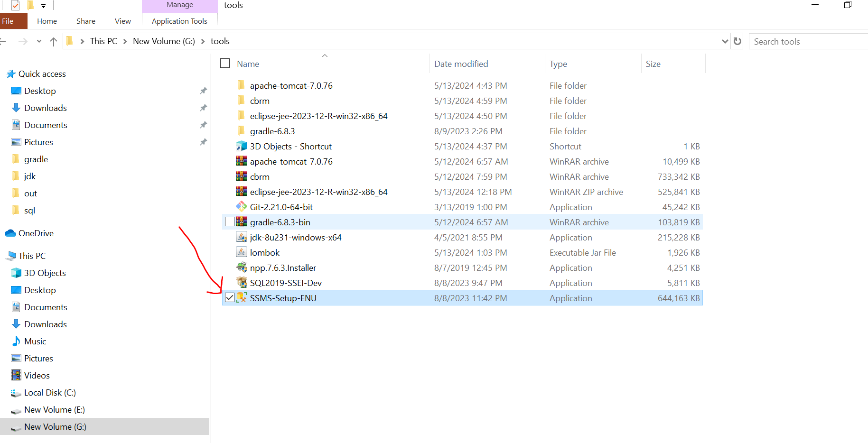
Task: Open the gradle quick access folder
Action: click(x=36, y=159)
